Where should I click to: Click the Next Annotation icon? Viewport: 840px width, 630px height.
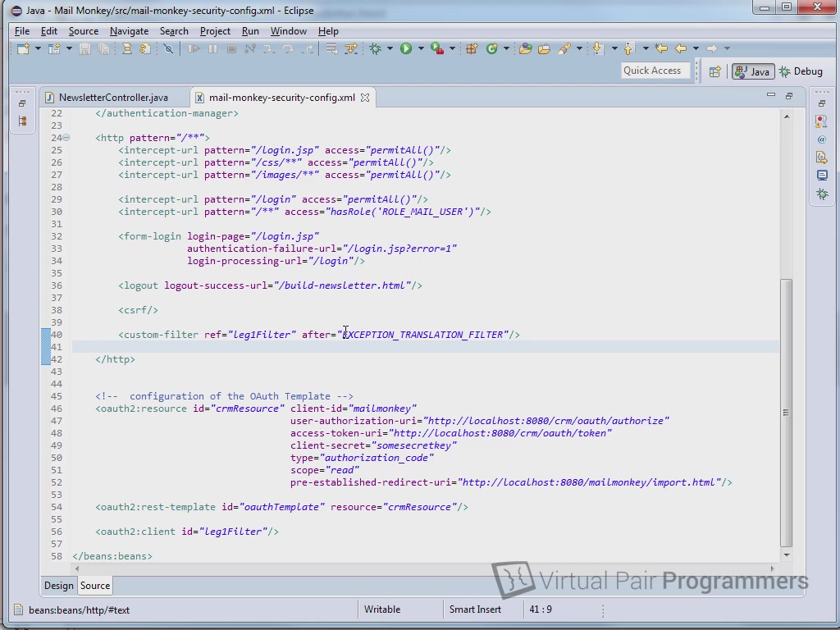[598, 48]
